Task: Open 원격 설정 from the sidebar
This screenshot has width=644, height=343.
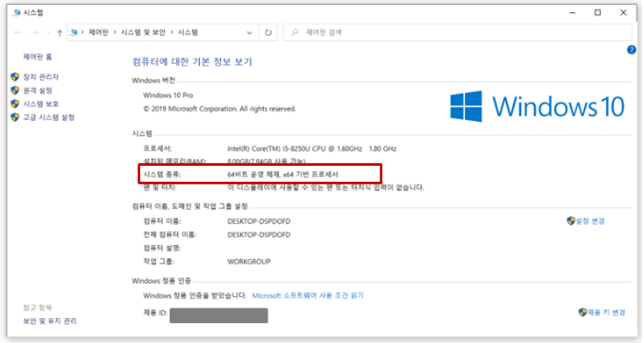Action: click(x=37, y=91)
